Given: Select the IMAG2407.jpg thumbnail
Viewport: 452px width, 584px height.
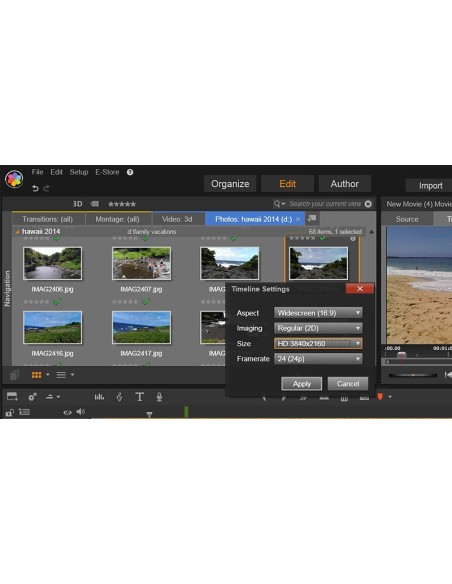Looking at the screenshot, I should click(x=141, y=263).
